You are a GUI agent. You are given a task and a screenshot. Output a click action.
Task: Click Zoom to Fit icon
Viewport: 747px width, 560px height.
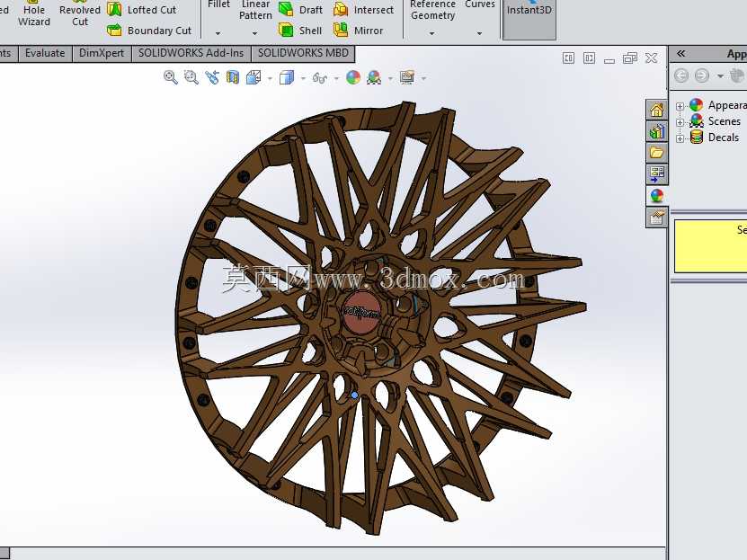(170, 77)
